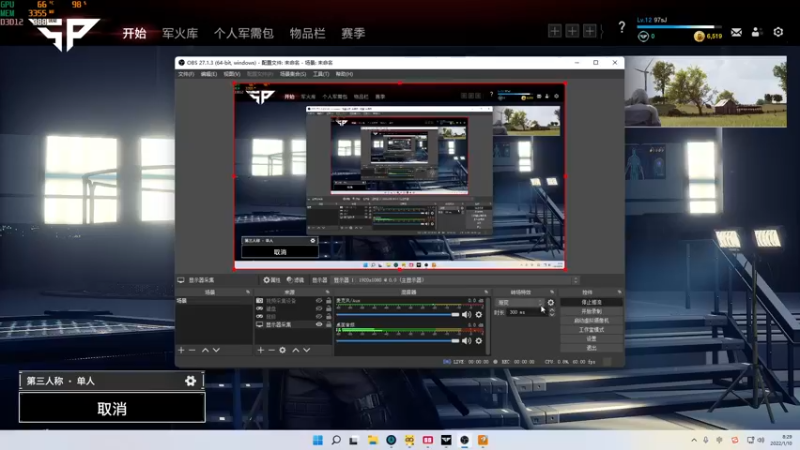
Task: Open the OBS Tools menu
Action: tap(321, 74)
